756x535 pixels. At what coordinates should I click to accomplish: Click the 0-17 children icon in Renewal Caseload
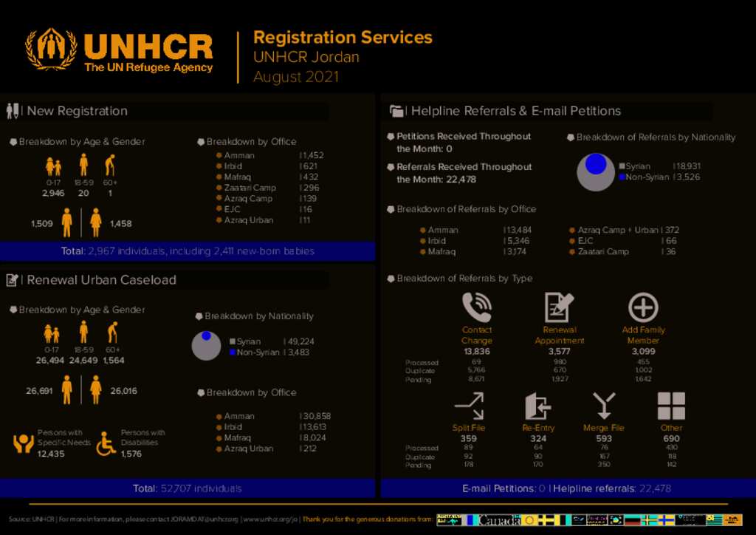[x=52, y=334]
